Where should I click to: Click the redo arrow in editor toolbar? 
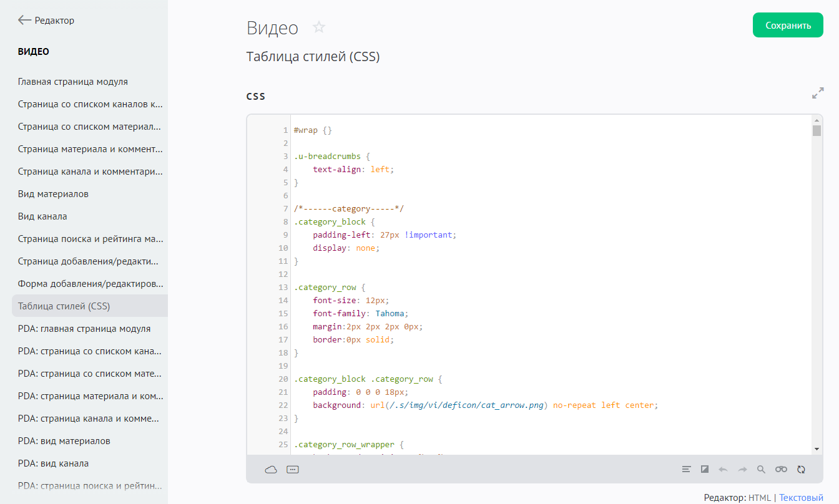pos(742,470)
